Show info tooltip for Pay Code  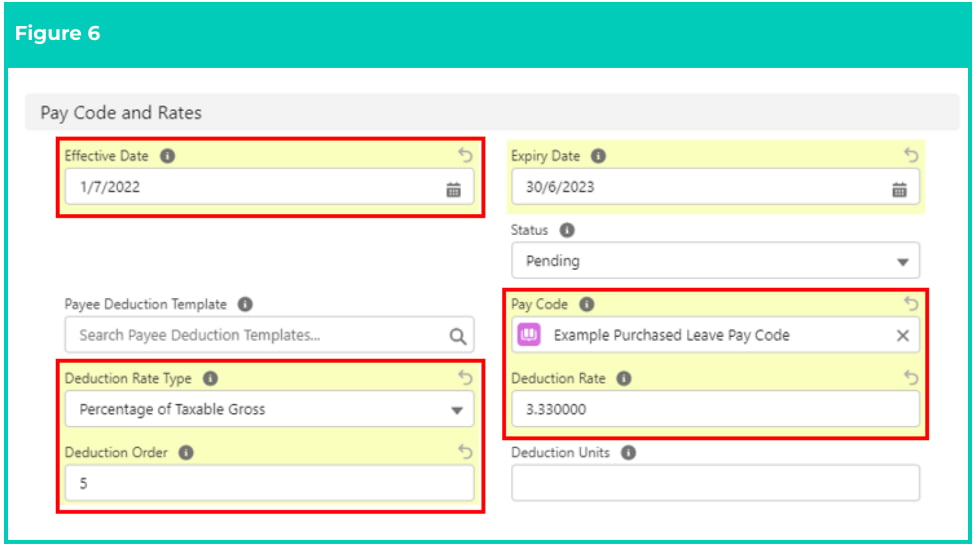(587, 304)
